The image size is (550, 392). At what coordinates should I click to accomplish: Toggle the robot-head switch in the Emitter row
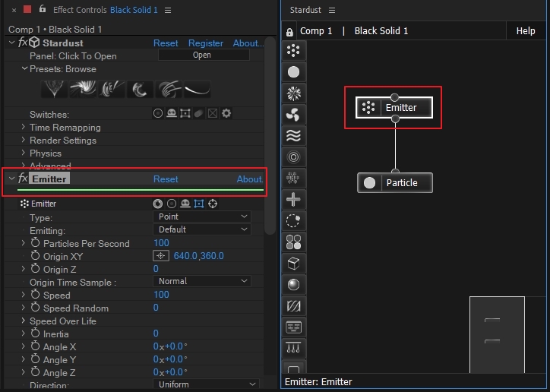pos(185,204)
